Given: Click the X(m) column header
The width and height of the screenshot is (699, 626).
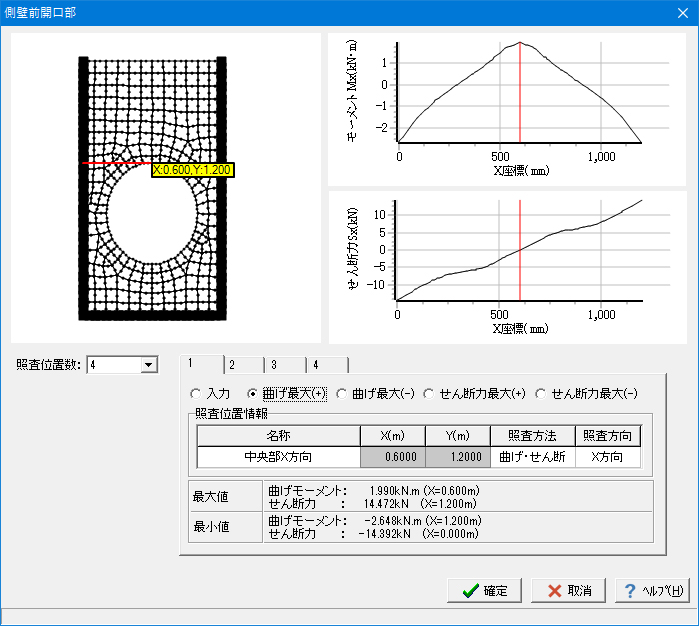Looking at the screenshot, I should pos(393,436).
